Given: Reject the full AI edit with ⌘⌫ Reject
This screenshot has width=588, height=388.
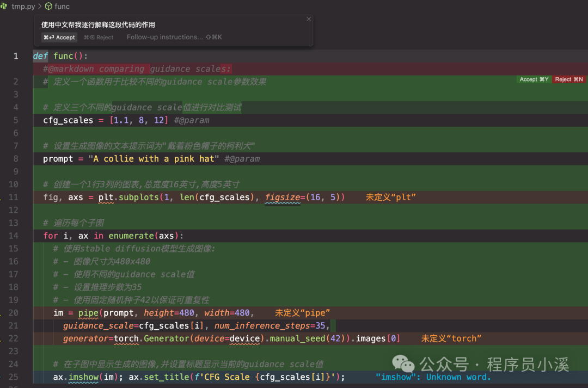Looking at the screenshot, I should [x=99, y=38].
